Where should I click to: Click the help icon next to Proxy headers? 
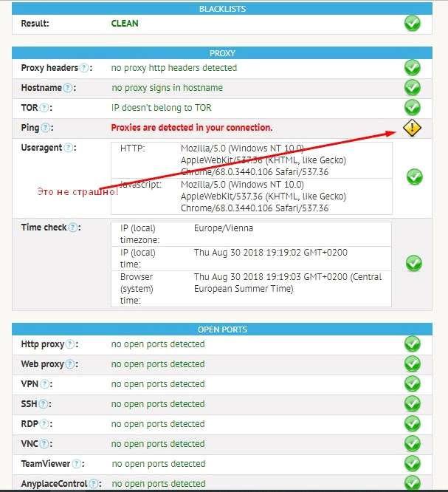[85, 68]
